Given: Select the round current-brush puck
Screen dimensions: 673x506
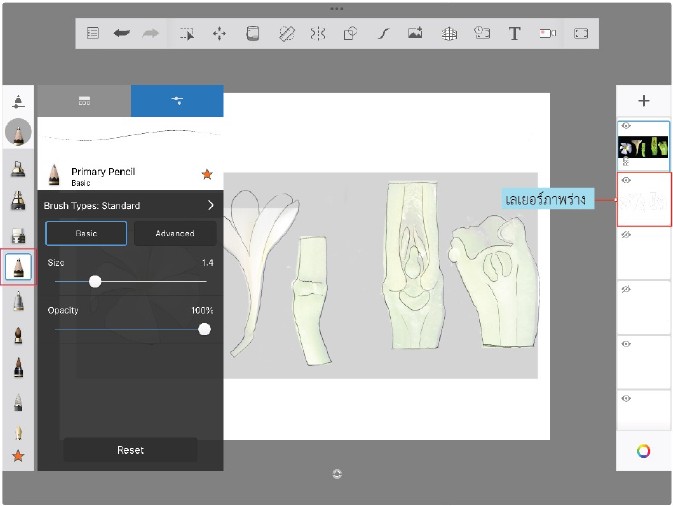Looking at the screenshot, I should 18,132.
